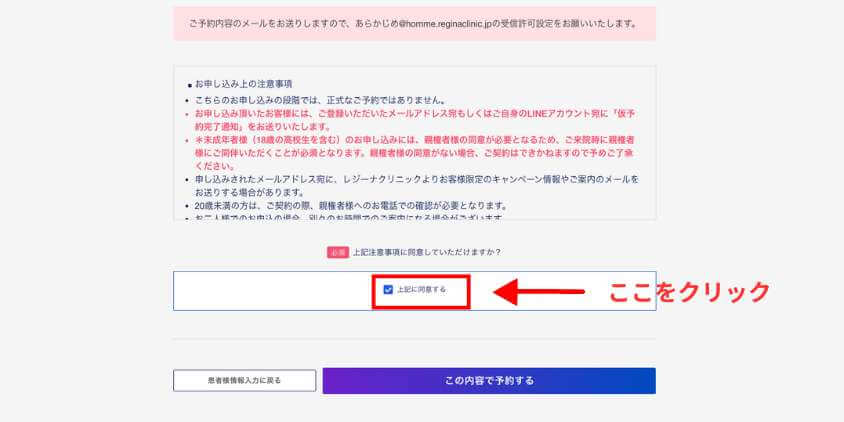Screen dimensions: 844x422
Task: Click the red text about 未成年者様
Action: [x=414, y=152]
